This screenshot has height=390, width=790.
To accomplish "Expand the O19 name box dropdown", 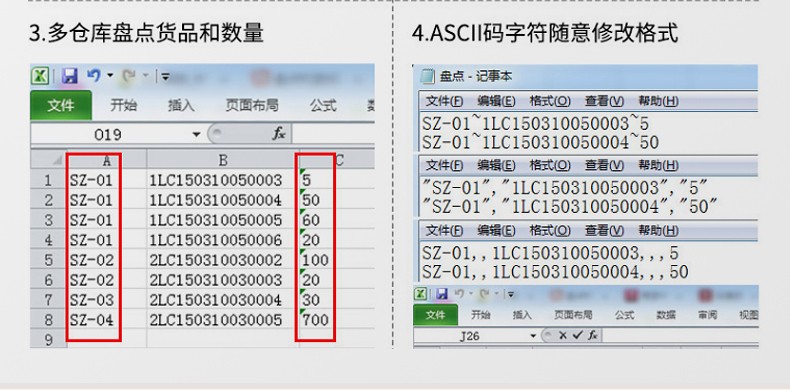I will 196,135.
